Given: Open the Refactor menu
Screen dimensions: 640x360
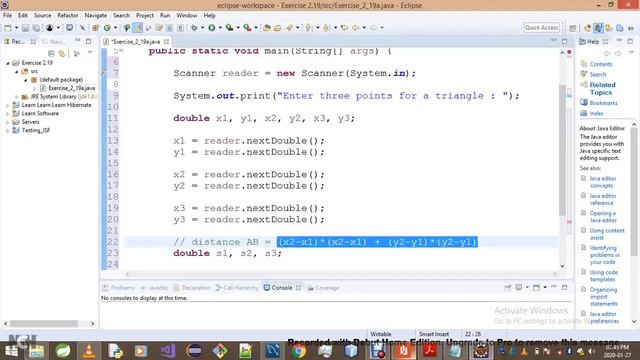Looking at the screenshot, I should coord(68,16).
